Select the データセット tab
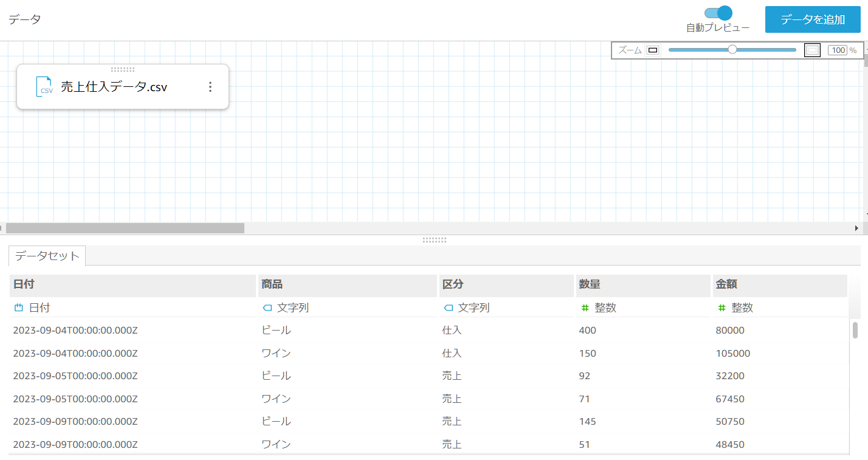 click(x=47, y=256)
